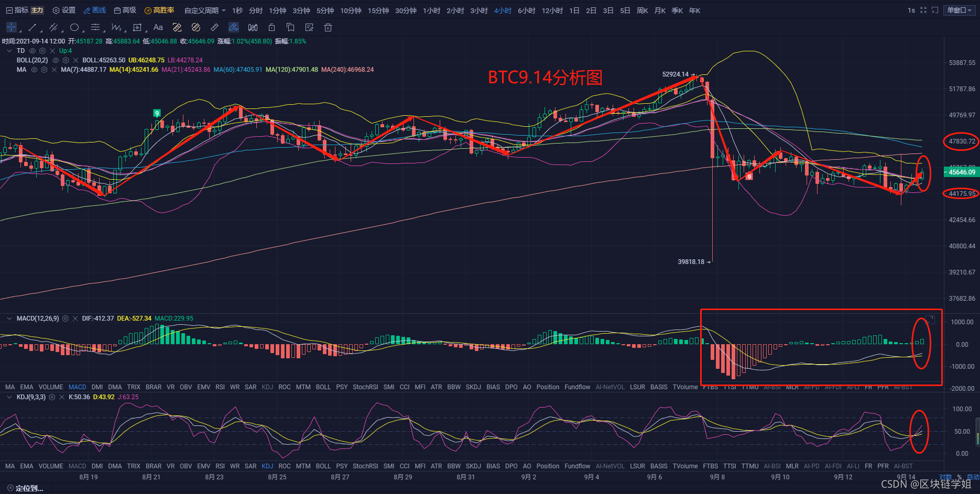The width and height of the screenshot is (980, 494).
Task: Select the parallel channel line tool
Action: pos(53,27)
